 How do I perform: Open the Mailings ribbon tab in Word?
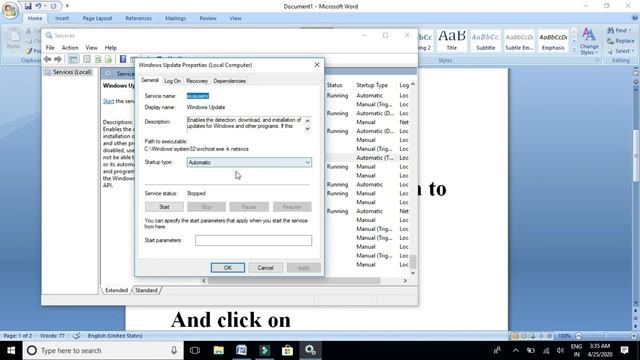pos(176,18)
